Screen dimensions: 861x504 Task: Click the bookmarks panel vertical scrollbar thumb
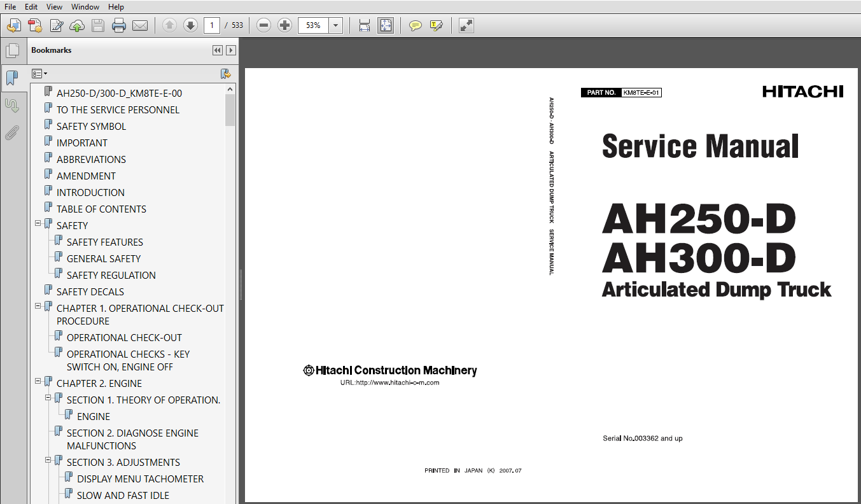230,109
